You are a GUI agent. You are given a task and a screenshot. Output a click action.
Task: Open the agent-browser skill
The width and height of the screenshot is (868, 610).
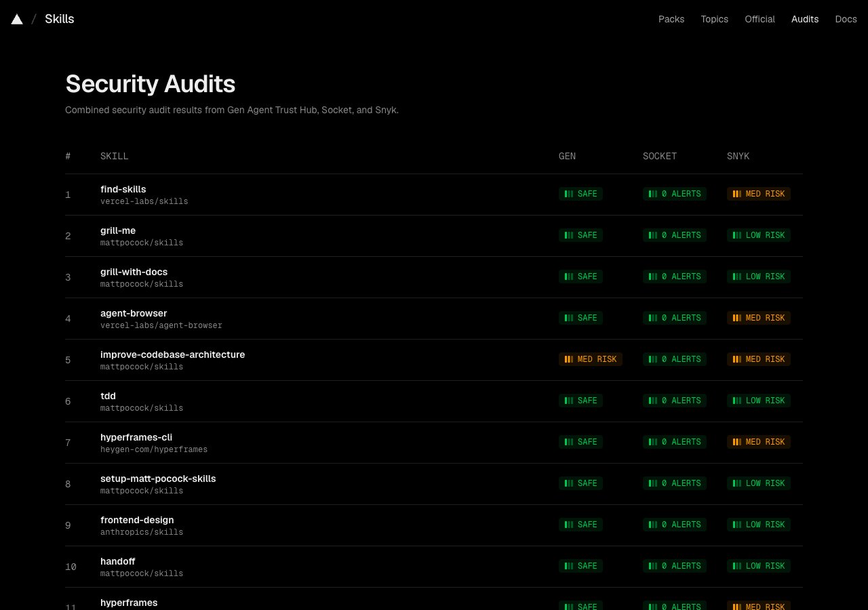click(x=434, y=319)
